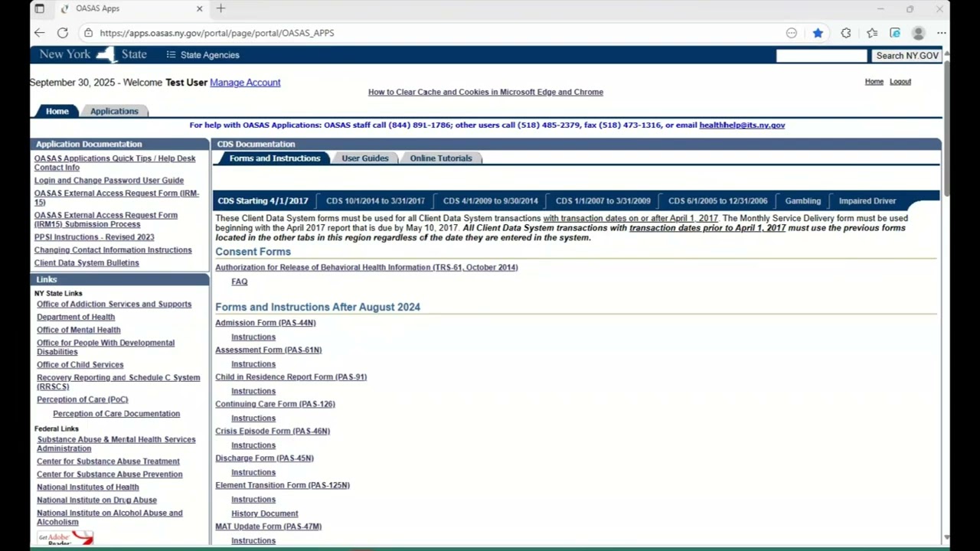Click the favorite star icon

click(x=818, y=33)
